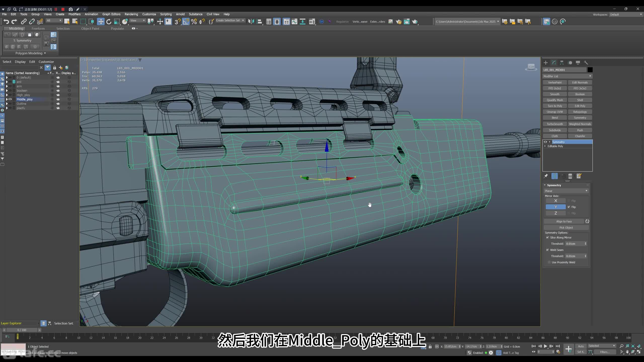The width and height of the screenshot is (644, 362).
Task: Choose the Select and Scale tool
Action: point(117,22)
